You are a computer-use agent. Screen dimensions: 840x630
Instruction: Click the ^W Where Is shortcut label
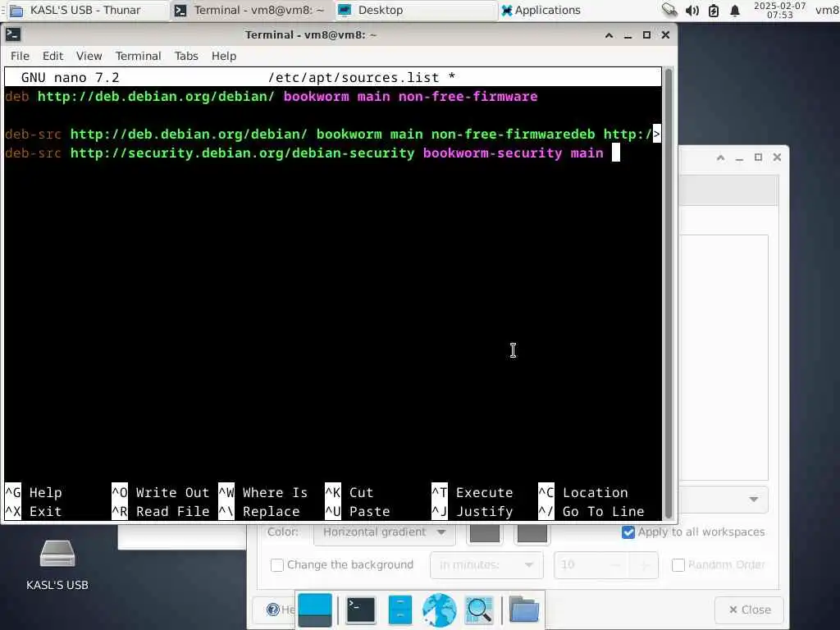coord(263,492)
